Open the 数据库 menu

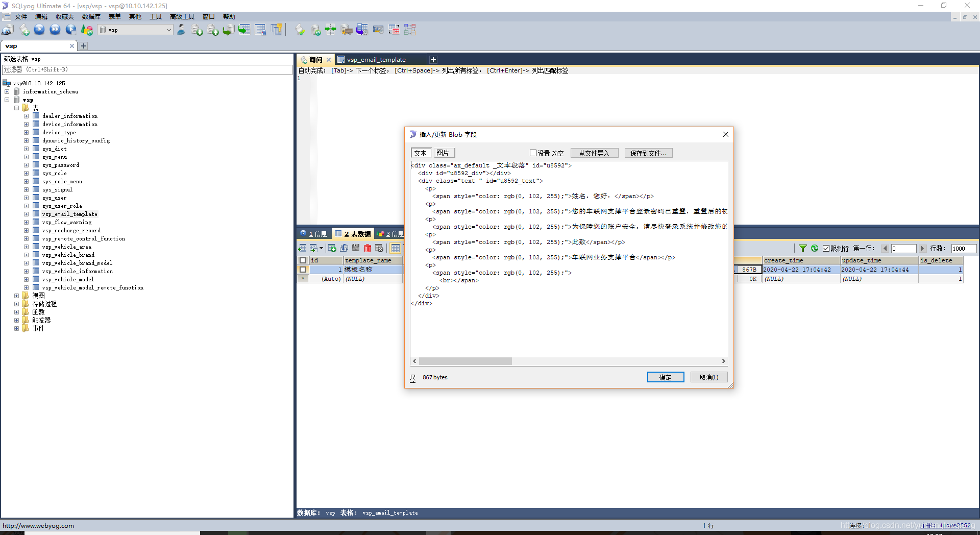(91, 17)
